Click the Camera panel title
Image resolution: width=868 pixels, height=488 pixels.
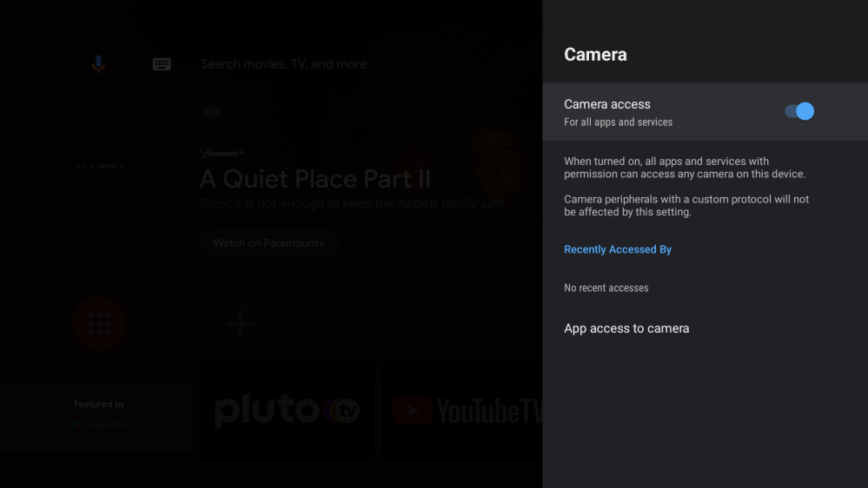pyautogui.click(x=595, y=54)
